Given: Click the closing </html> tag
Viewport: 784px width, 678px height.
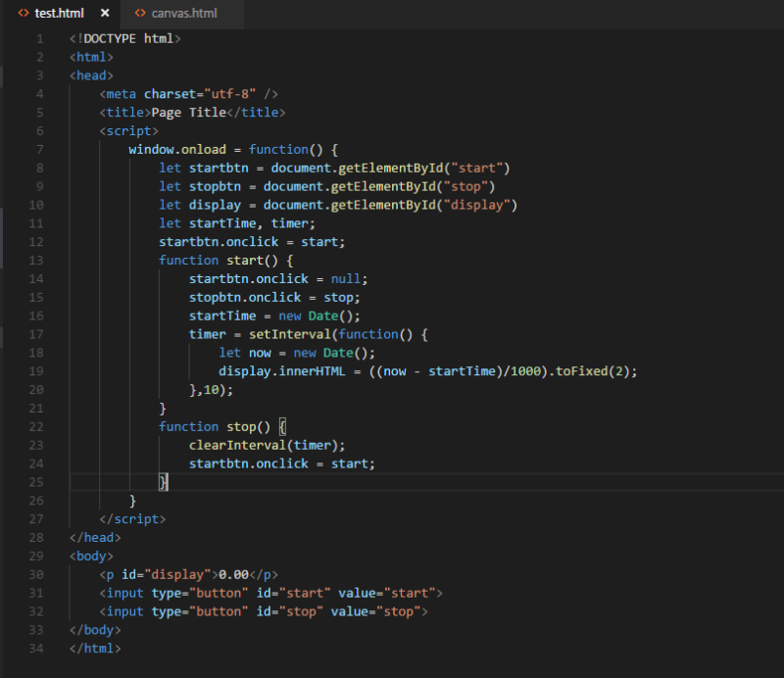Looking at the screenshot, I should pyautogui.click(x=94, y=649).
